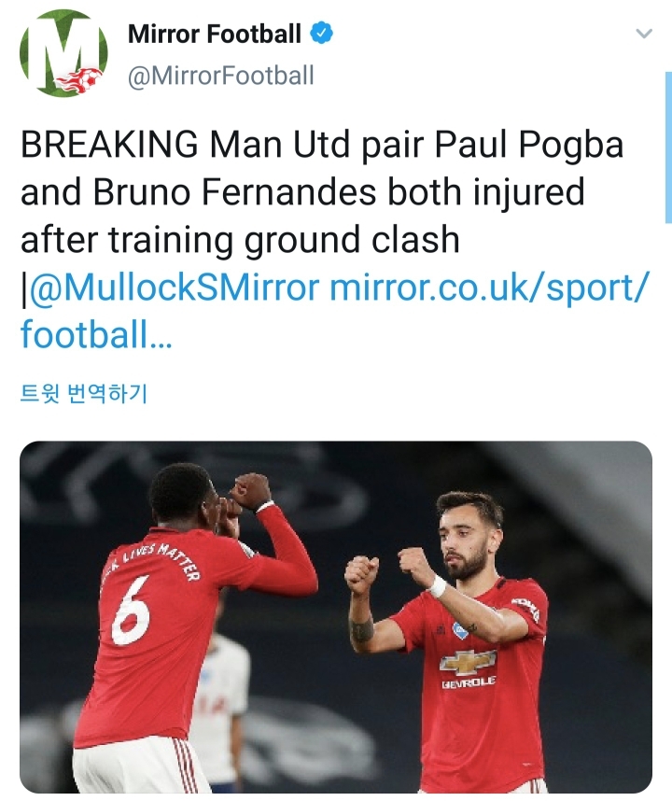The height and width of the screenshot is (801, 672).
Task: Follow the mirror.co.uk/sport/ article link
Action: pyautogui.click(x=490, y=288)
